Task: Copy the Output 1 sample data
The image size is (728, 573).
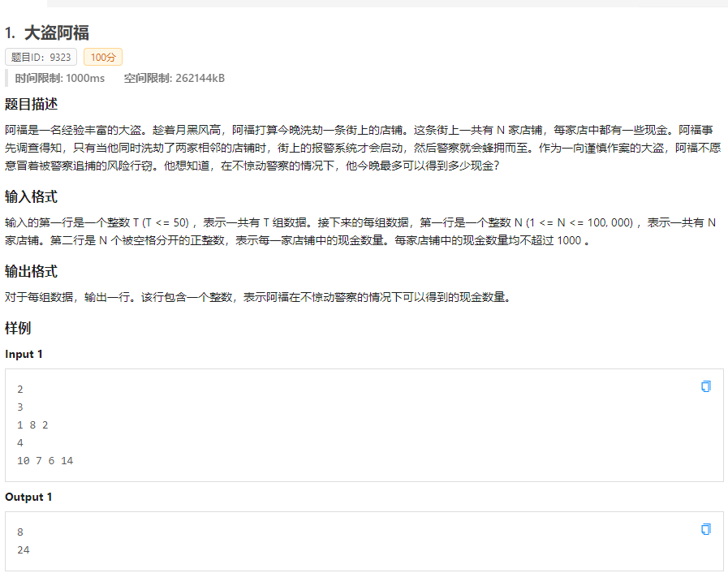Action: [x=705, y=529]
